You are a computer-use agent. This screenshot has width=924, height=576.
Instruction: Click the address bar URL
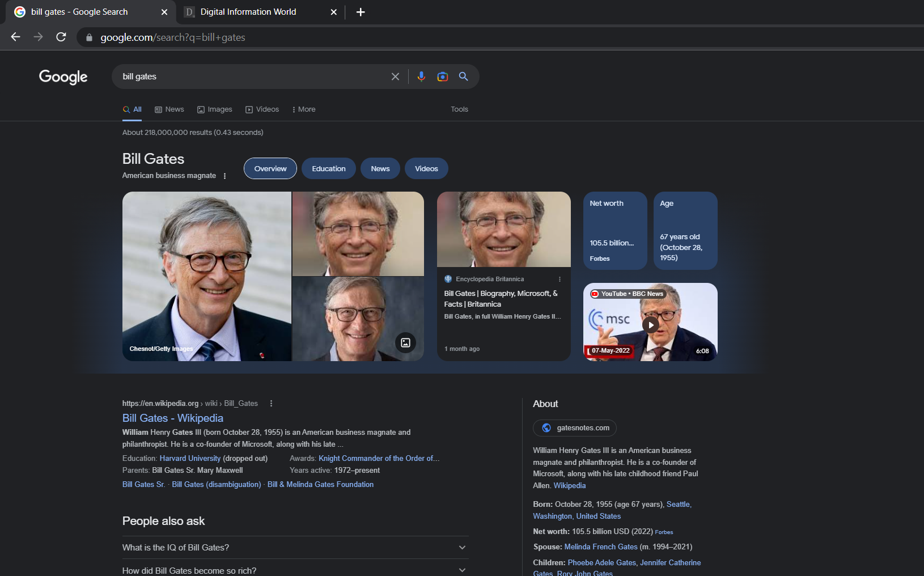click(173, 37)
